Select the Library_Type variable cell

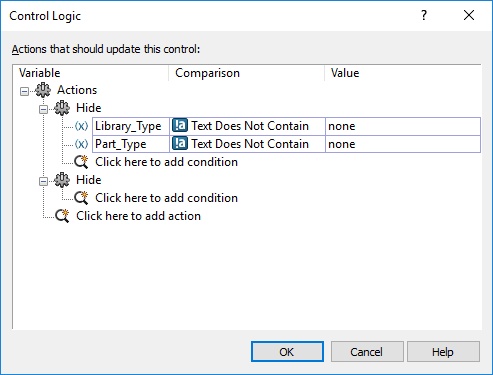pyautogui.click(x=131, y=126)
